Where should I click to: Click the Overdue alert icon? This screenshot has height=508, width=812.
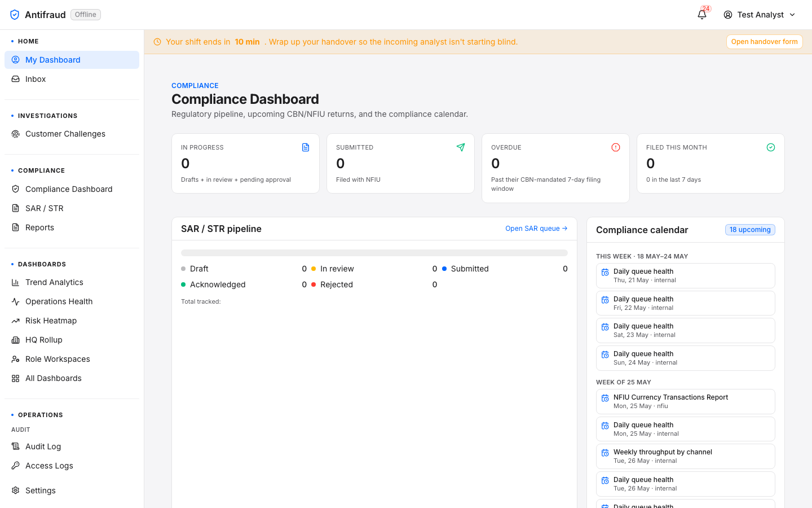point(616,147)
